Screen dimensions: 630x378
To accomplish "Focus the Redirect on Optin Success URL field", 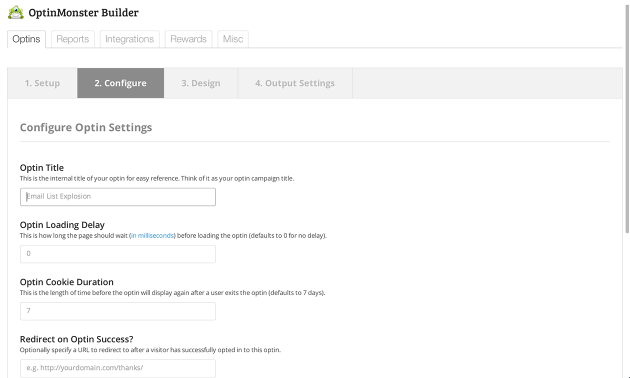I will pos(118,368).
